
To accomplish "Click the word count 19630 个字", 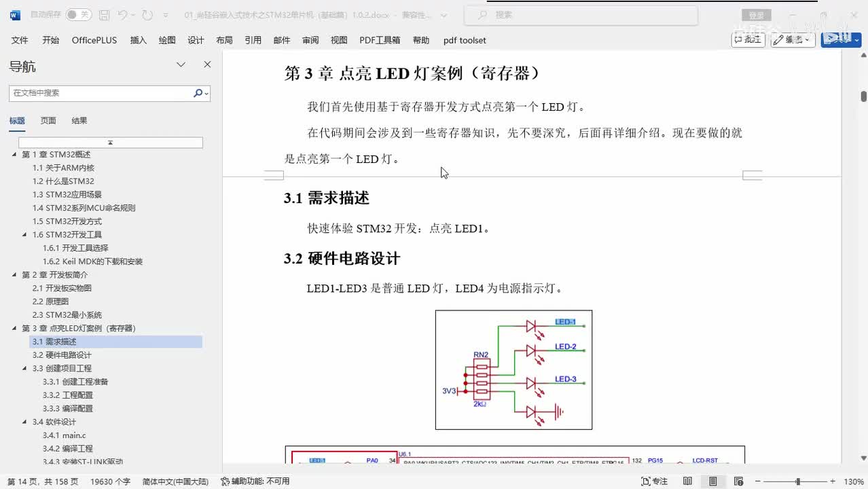I will pos(110,482).
